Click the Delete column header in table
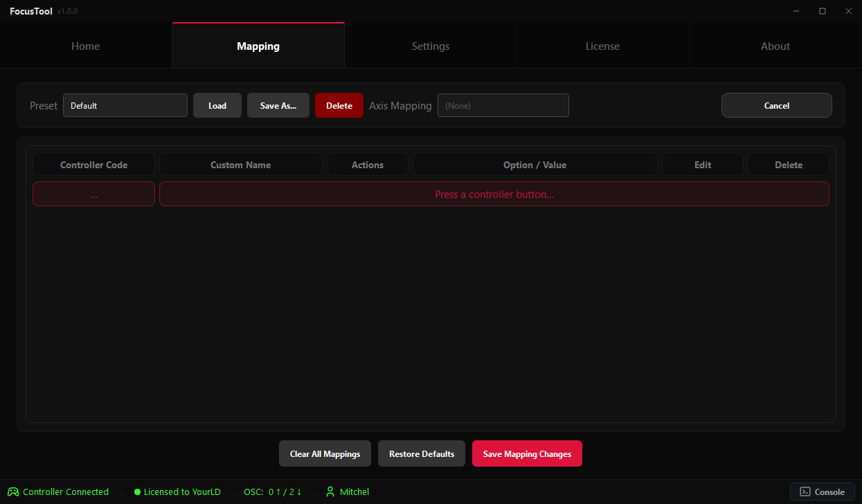Image resolution: width=862 pixels, height=504 pixels. [789, 165]
